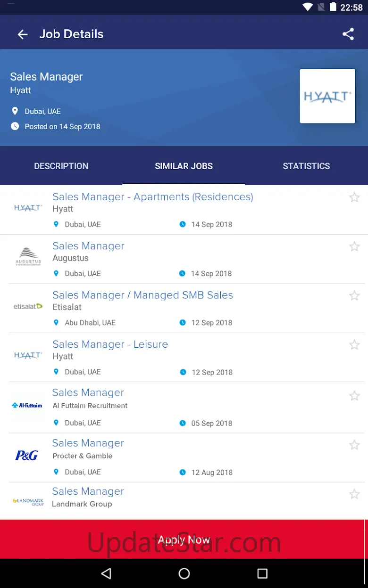Click 'Abu Dhabi, UAE' location text
This screenshot has width=368, height=588.
[90, 323]
